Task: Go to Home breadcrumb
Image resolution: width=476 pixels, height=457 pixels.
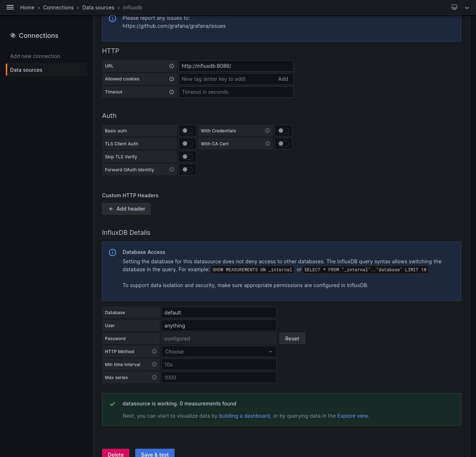Action: [x=27, y=8]
